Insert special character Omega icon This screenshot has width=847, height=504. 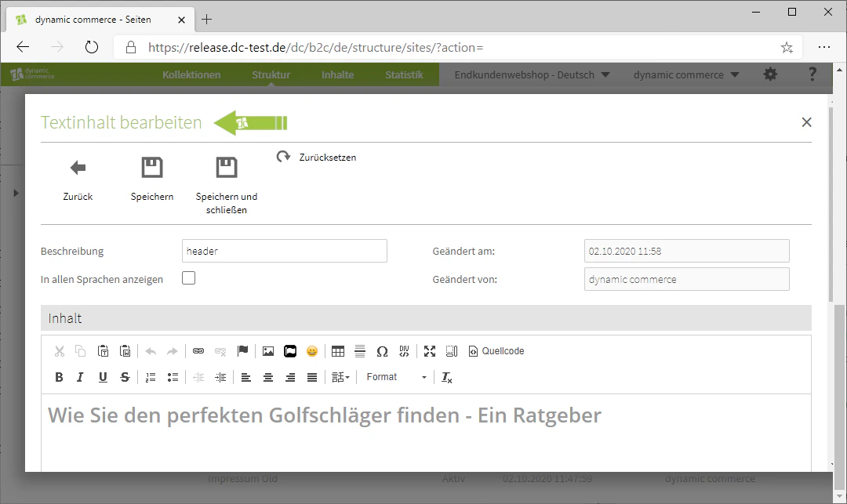click(x=382, y=351)
